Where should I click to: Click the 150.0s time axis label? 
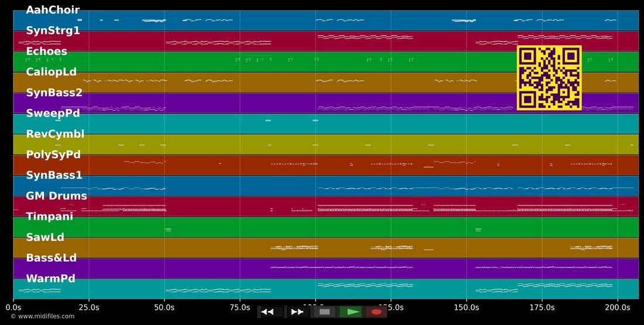(466, 307)
